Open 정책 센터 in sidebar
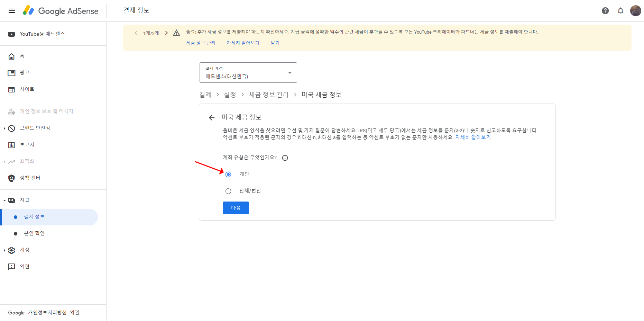The image size is (644, 321). click(30, 178)
